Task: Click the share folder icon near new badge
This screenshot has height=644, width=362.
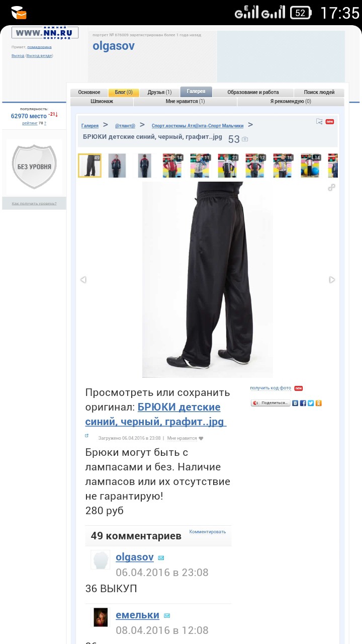Action: pyautogui.click(x=319, y=121)
